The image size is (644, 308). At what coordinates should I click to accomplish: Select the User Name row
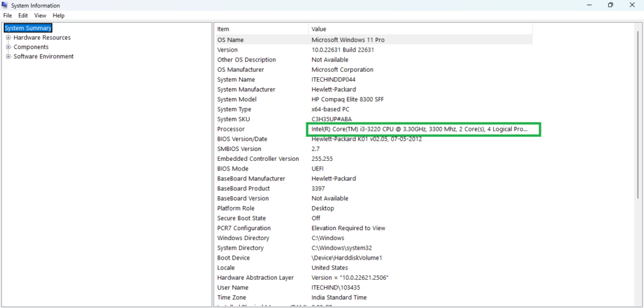pos(374,287)
